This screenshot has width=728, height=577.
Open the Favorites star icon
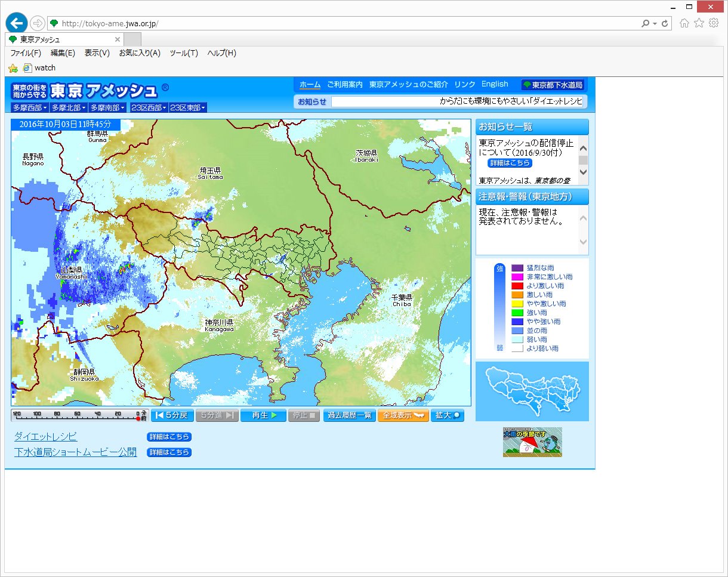pos(699,23)
